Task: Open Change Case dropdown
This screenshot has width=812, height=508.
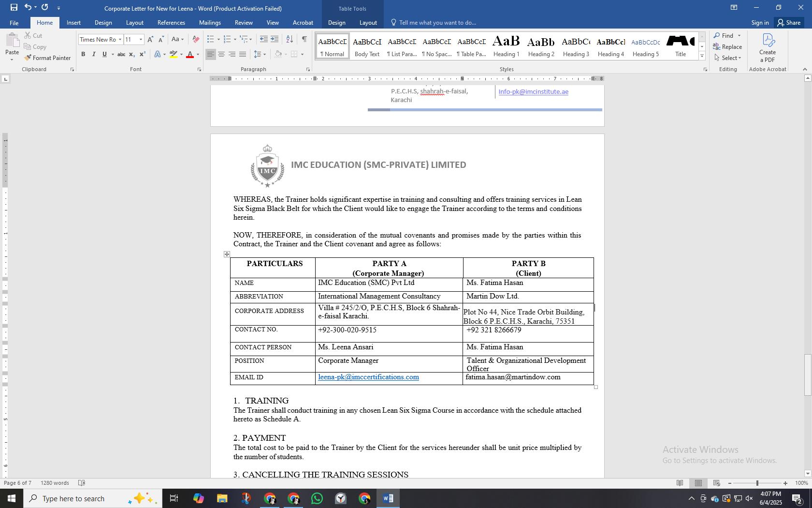Action: [x=178, y=39]
